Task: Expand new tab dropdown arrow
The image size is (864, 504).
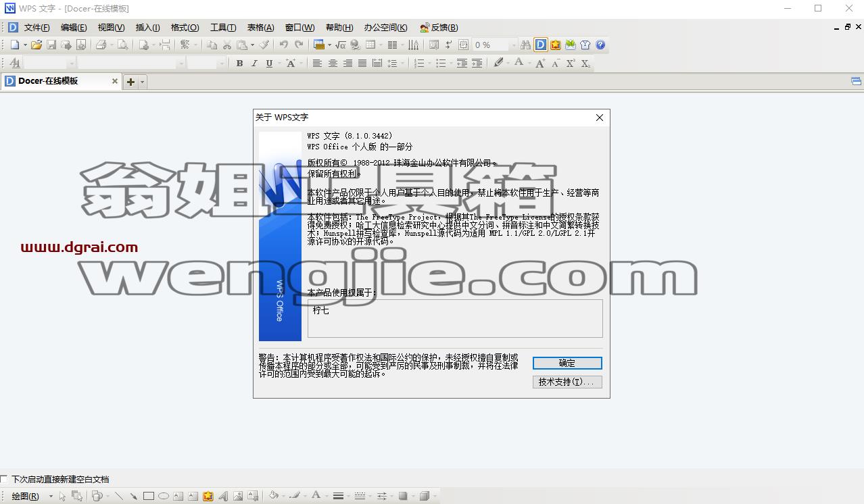Action: [142, 82]
